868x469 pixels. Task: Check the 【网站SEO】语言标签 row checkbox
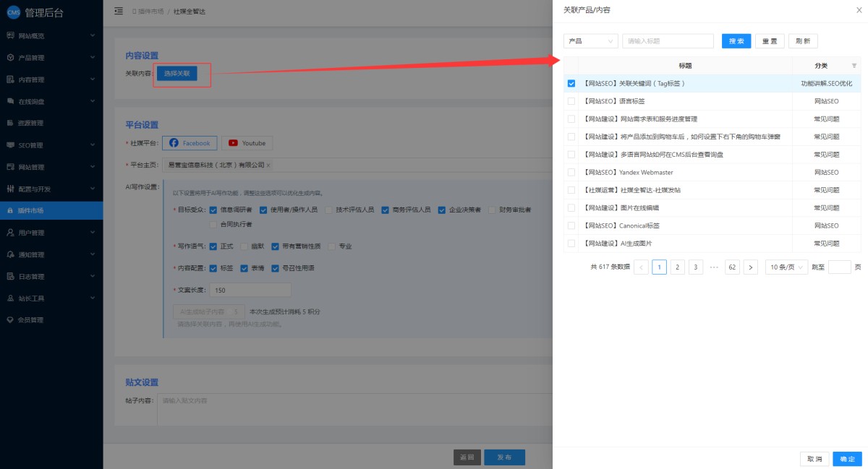pos(571,101)
